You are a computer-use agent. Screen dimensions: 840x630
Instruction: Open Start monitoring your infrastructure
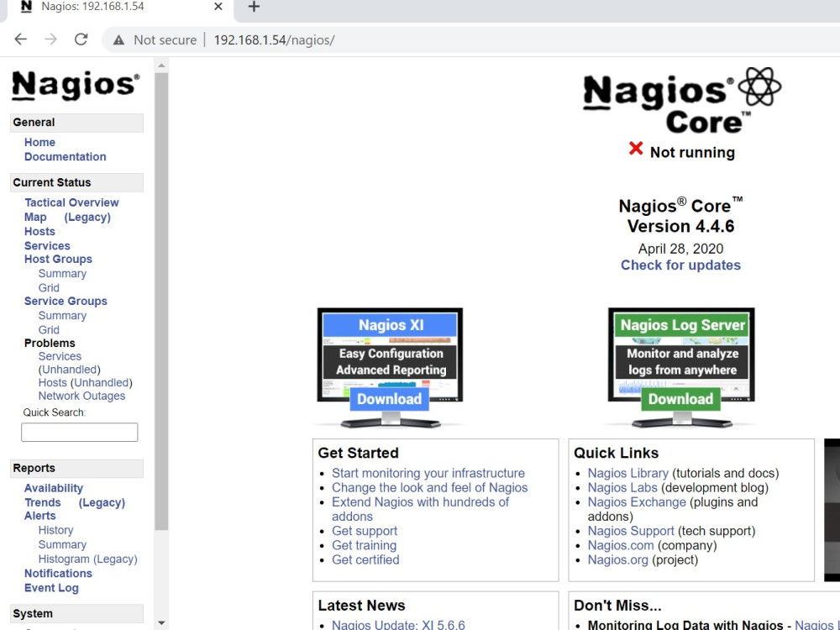(x=428, y=473)
